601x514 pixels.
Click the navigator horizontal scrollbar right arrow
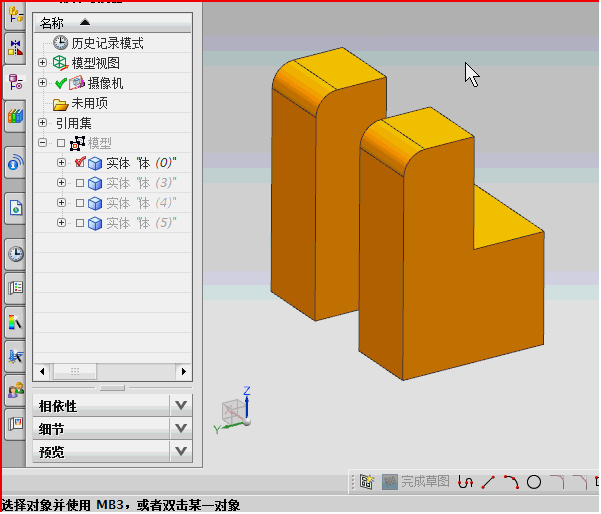(184, 371)
